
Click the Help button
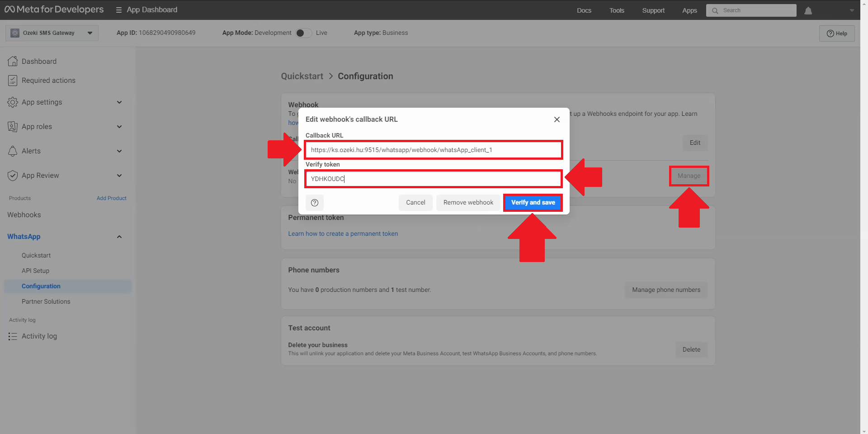pos(837,33)
